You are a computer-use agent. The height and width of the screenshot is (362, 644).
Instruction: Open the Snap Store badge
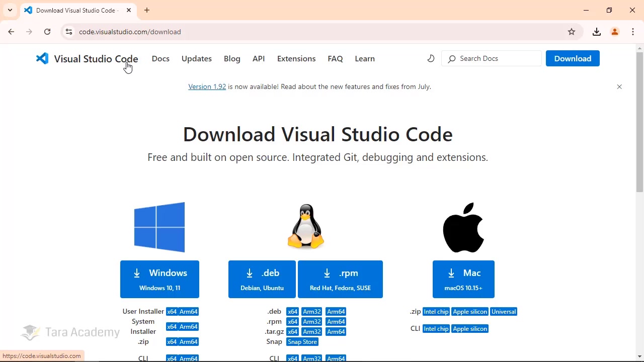coord(302,341)
